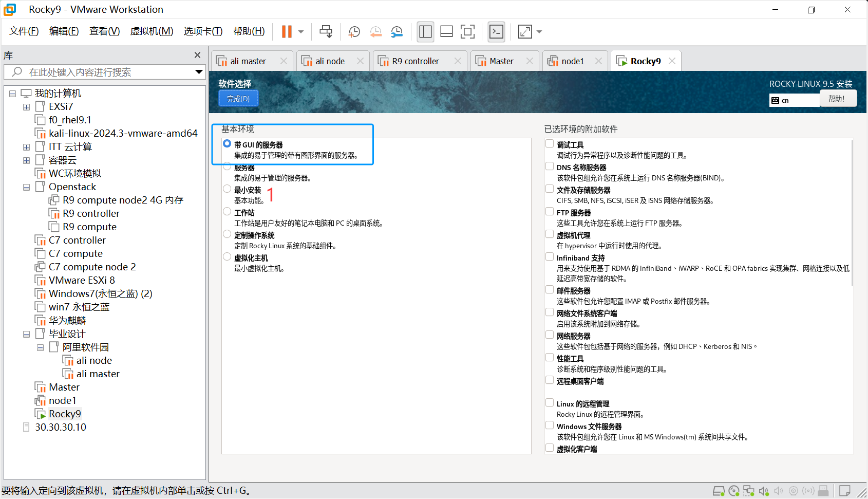868x499 pixels.
Task: Click the network adapter status icon
Action: (x=749, y=491)
